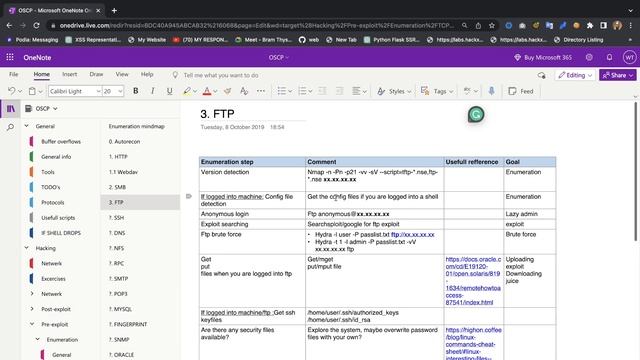Collapse the Hacking section group
Screen dimensions: 640x360
(x=27, y=248)
